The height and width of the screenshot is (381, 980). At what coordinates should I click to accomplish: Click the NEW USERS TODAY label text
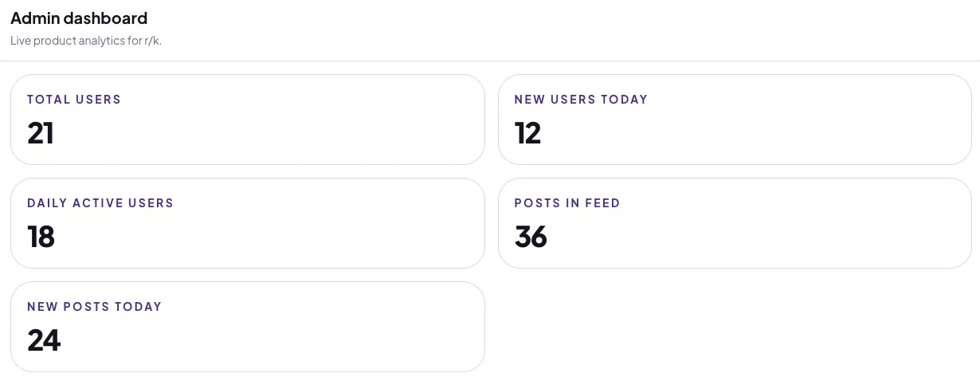coord(581,100)
